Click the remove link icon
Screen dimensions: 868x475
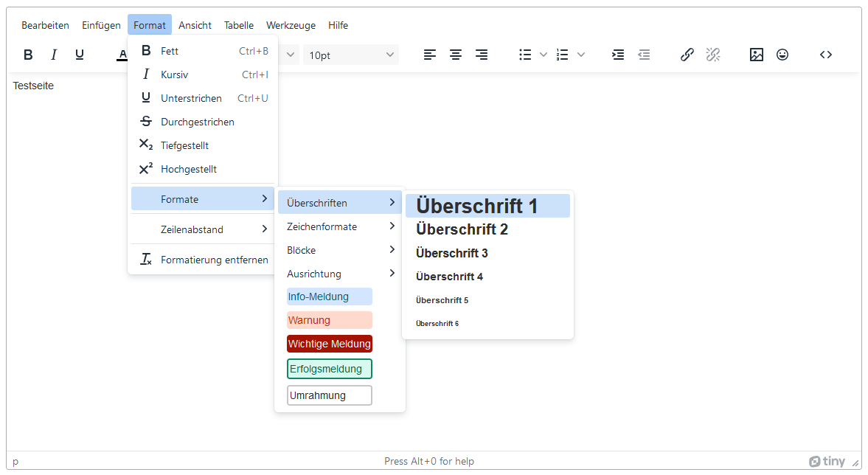(x=713, y=55)
